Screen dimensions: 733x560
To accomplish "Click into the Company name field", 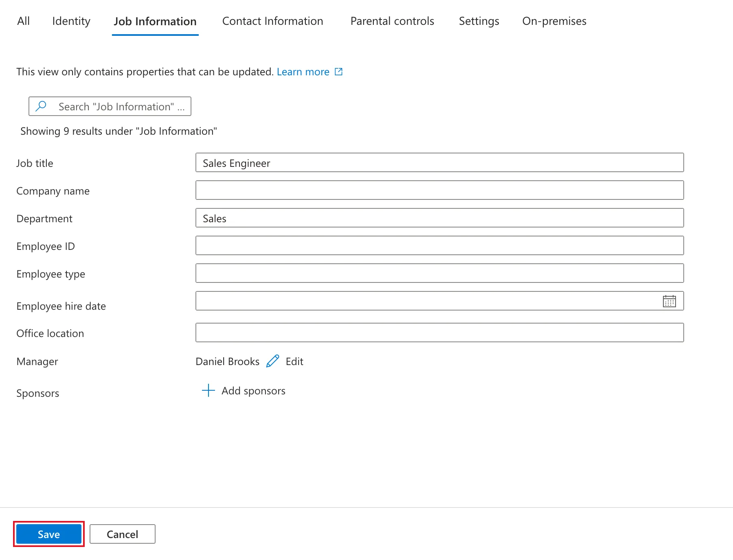I will pos(440,190).
